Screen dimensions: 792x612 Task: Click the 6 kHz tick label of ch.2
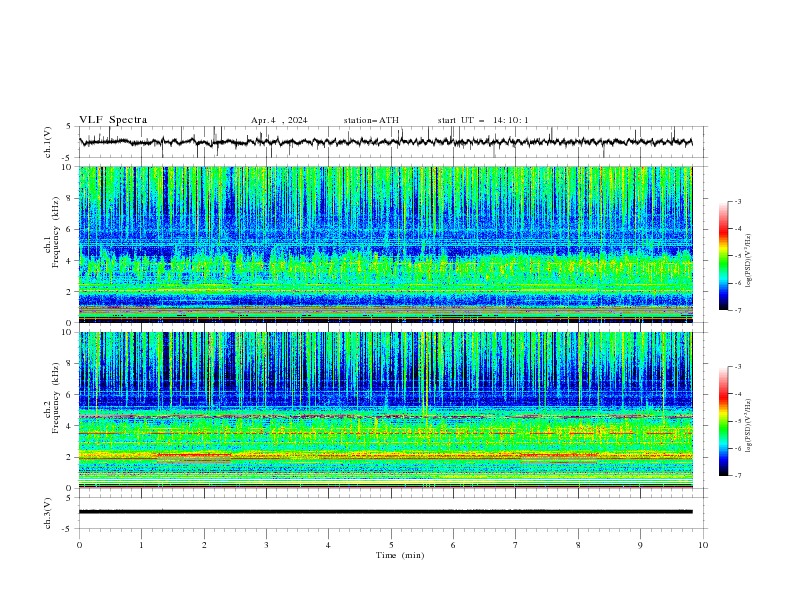(x=70, y=394)
